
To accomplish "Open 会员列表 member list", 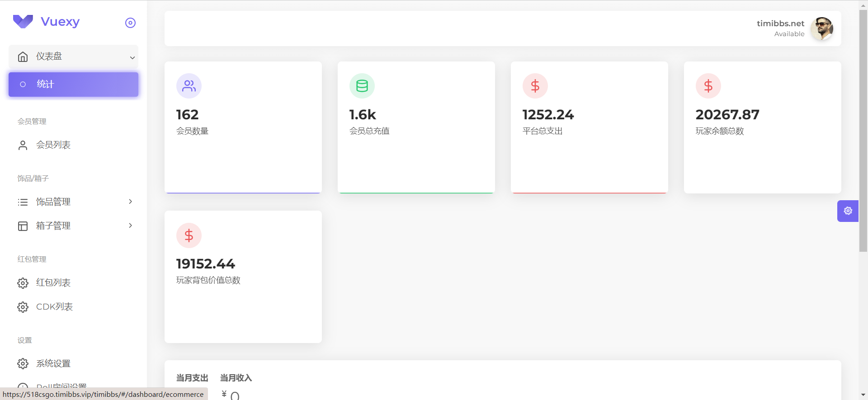I will (53, 145).
